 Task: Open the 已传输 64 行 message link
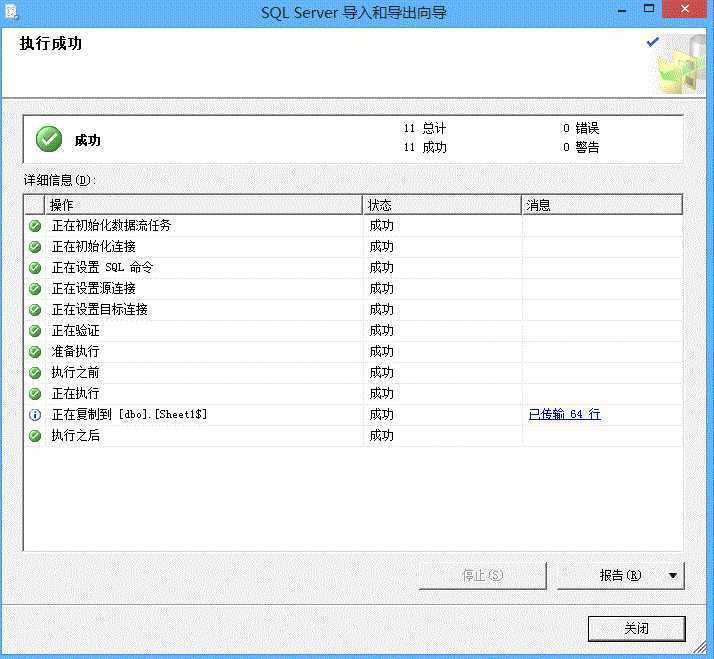click(564, 414)
